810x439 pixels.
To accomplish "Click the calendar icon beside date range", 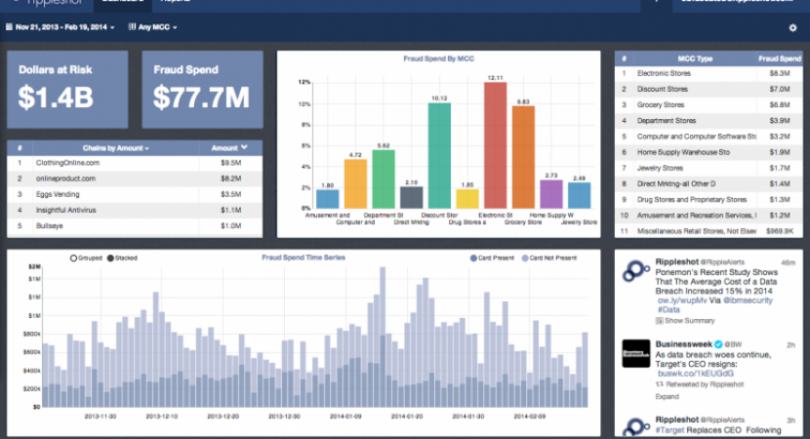I will (9, 27).
